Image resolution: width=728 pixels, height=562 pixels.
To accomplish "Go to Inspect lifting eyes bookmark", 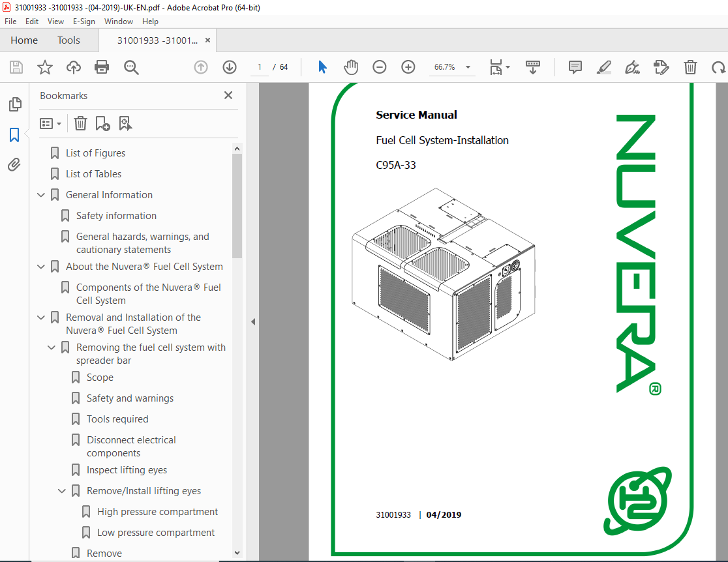I will tap(127, 470).
